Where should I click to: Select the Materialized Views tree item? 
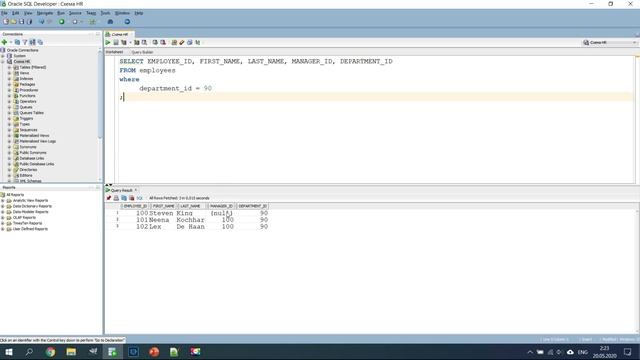tap(34, 136)
